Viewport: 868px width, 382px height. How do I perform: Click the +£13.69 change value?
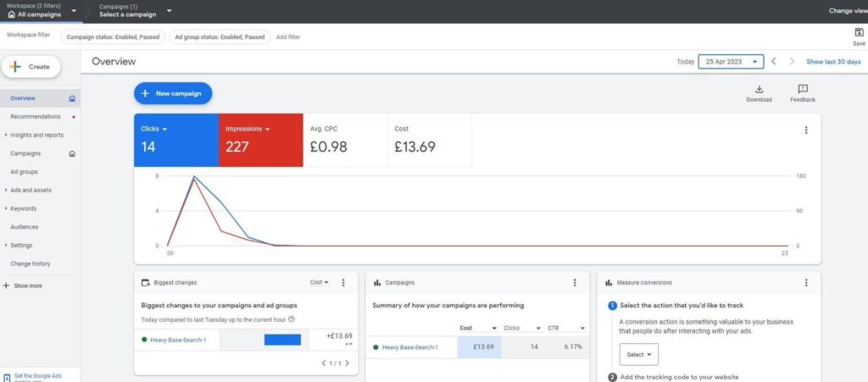click(339, 336)
